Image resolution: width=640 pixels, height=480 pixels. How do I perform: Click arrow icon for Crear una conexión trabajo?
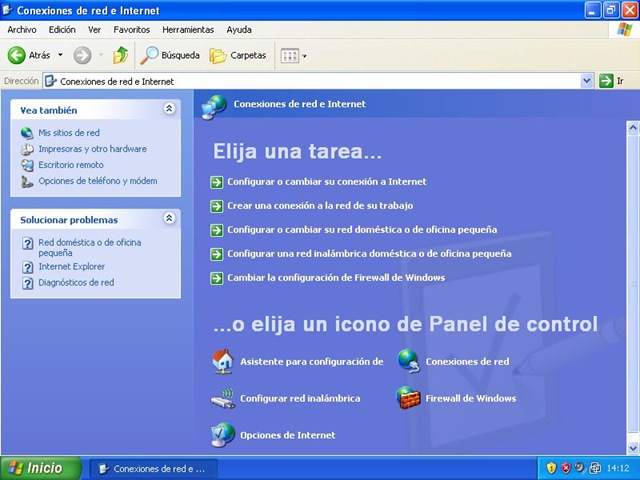click(216, 206)
